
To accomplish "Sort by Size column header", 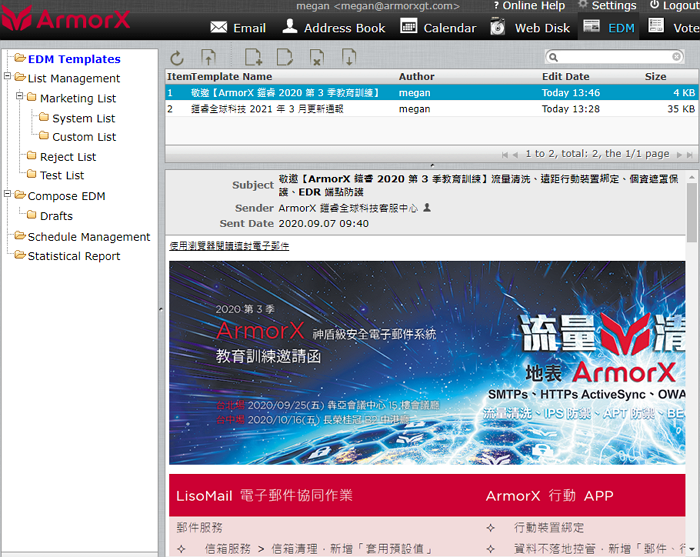I will click(x=655, y=76).
